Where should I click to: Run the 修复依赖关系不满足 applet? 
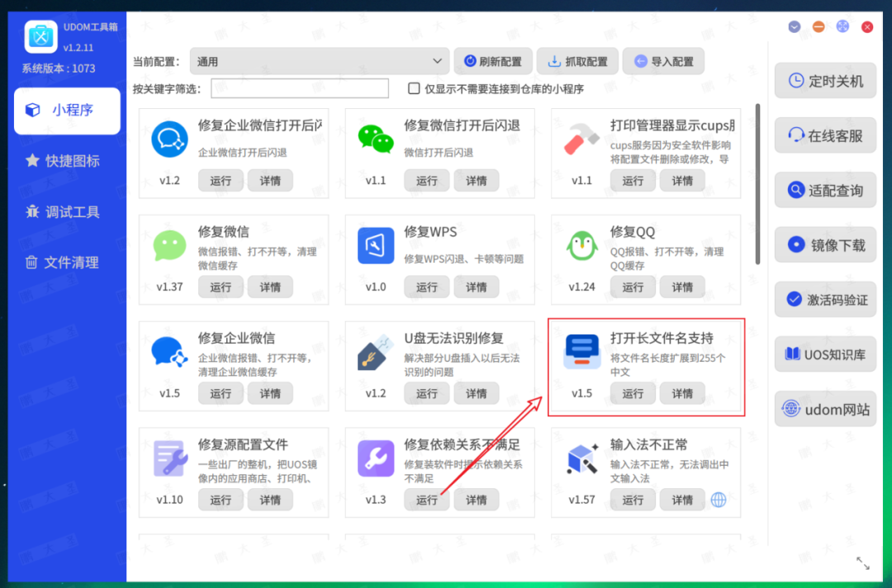tap(427, 500)
